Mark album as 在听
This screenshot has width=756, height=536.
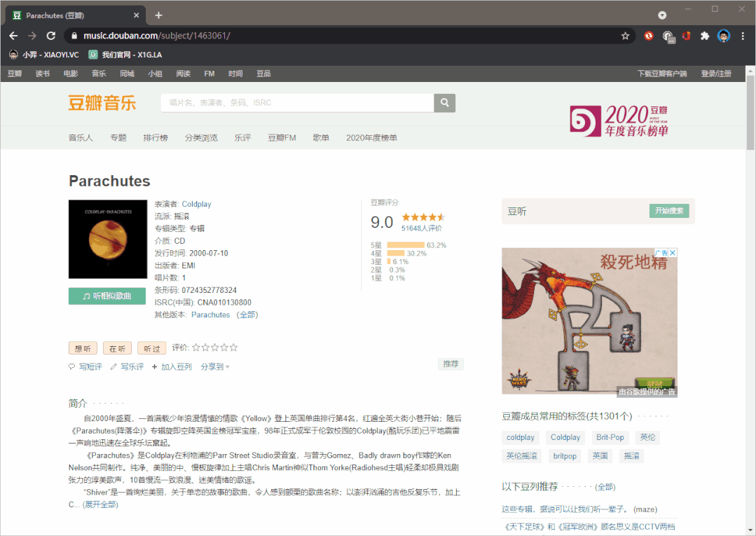(117, 348)
